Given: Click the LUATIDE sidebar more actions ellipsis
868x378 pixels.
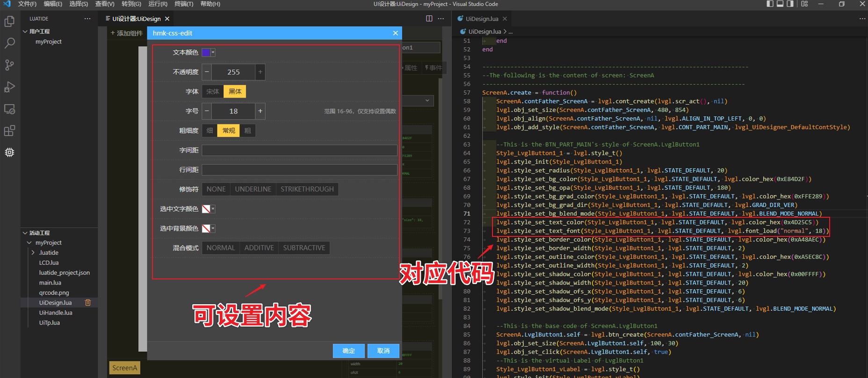Looking at the screenshot, I should pos(87,19).
